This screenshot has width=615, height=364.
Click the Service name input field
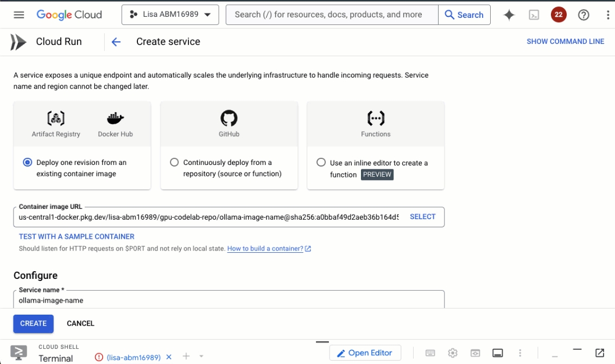pyautogui.click(x=229, y=300)
